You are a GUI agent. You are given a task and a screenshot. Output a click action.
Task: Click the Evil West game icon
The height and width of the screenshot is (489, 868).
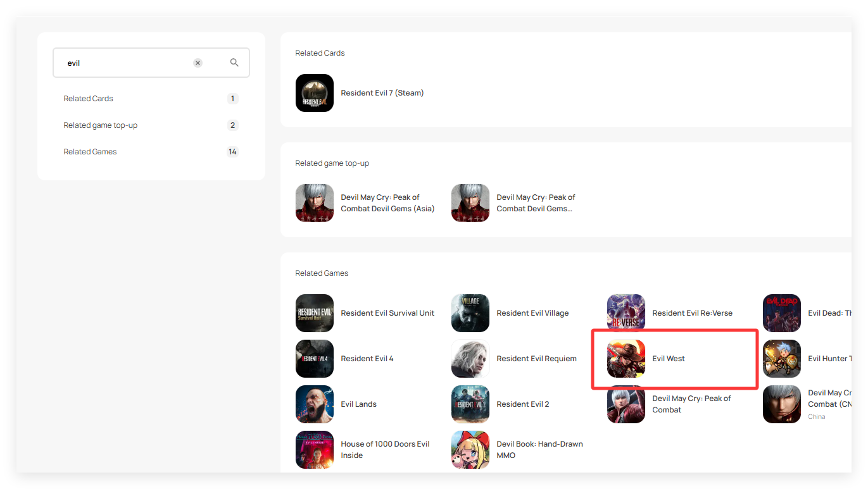click(x=626, y=359)
